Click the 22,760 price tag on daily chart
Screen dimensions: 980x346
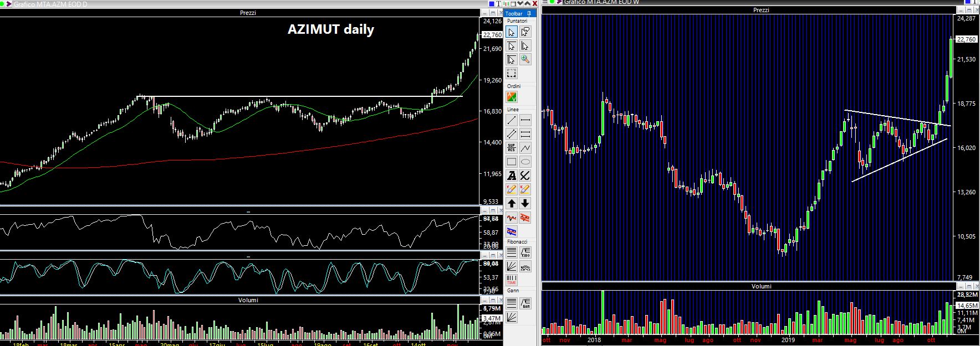coord(493,34)
